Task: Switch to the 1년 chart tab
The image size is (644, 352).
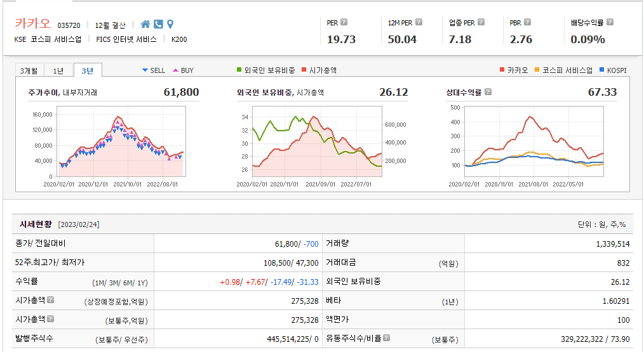Action: [58, 70]
